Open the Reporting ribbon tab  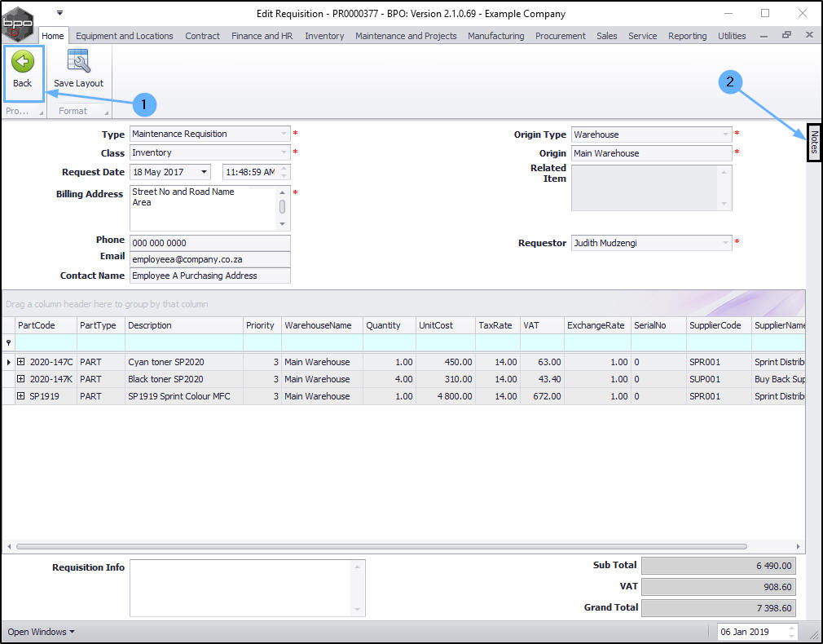[687, 36]
